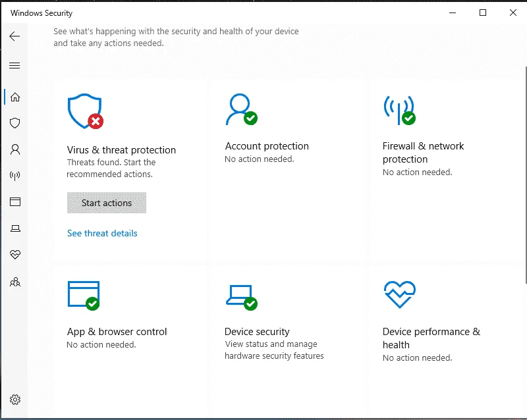Close the Windows Security window
This screenshot has width=527, height=420.
point(513,13)
